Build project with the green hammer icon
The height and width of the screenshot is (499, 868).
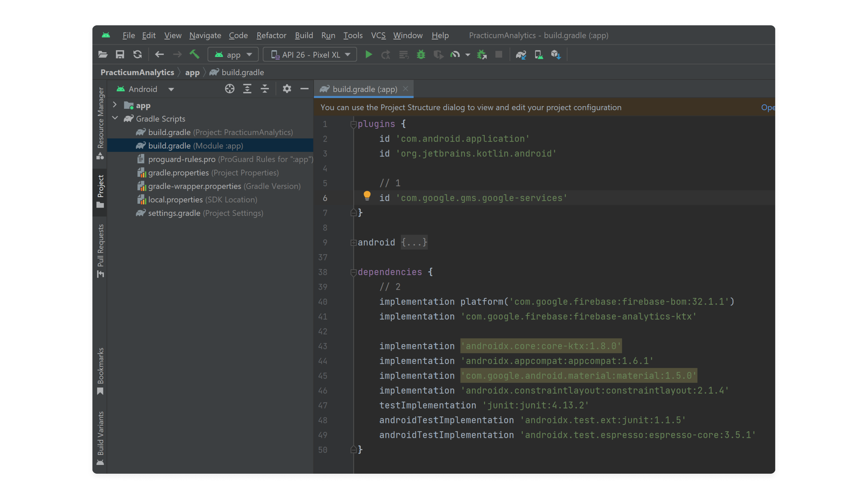(195, 55)
